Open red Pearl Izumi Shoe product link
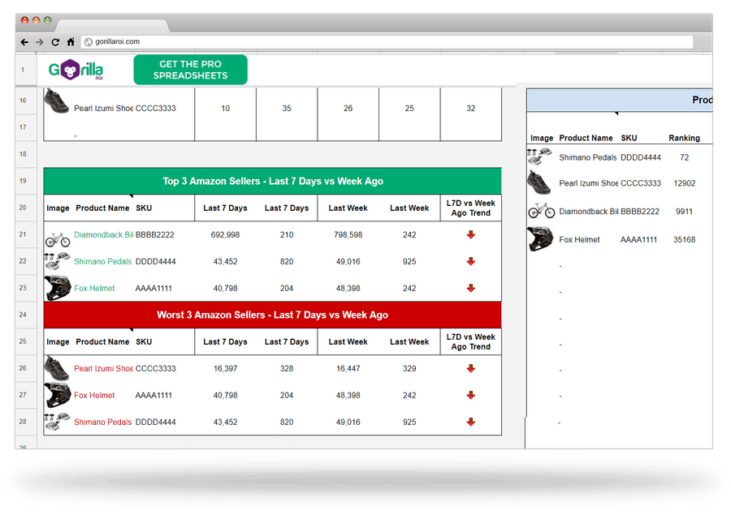Viewport: 731px width, 532px height. coord(103,368)
